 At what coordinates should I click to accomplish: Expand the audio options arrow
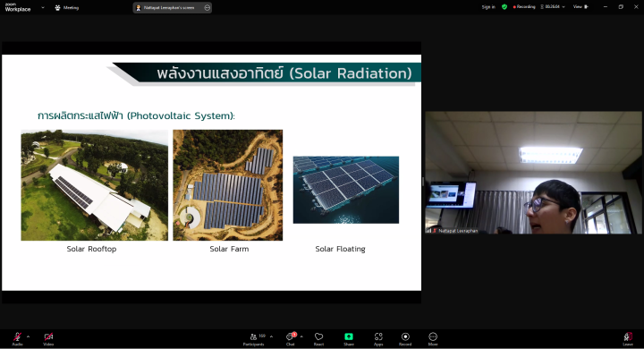pos(28,336)
